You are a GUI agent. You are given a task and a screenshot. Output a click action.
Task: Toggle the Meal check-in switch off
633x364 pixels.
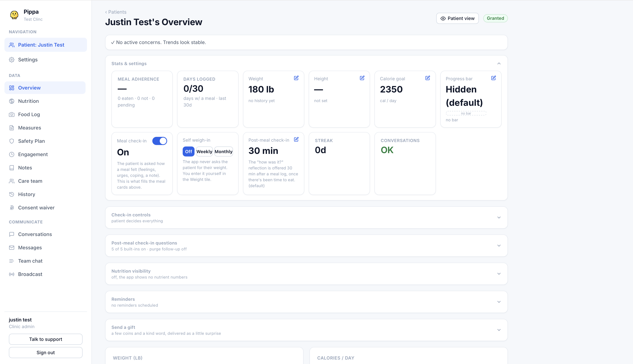pos(160,141)
